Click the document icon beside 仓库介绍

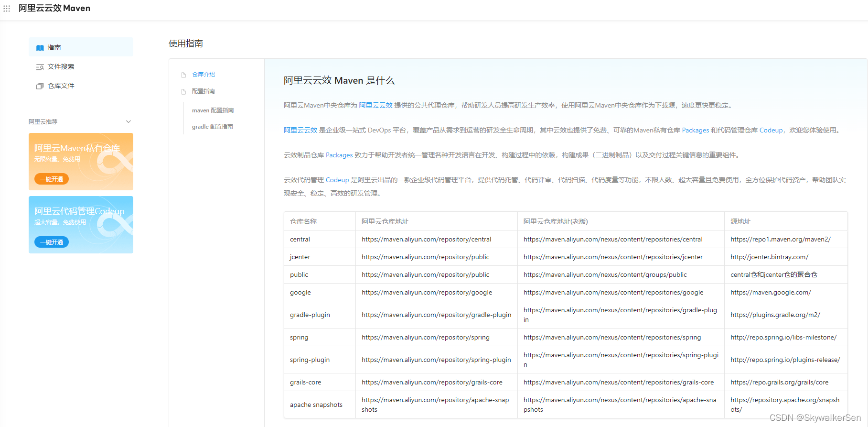pos(183,75)
